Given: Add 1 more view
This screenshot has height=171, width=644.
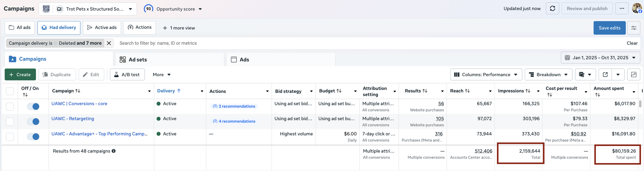Looking at the screenshot, I should 179,28.
